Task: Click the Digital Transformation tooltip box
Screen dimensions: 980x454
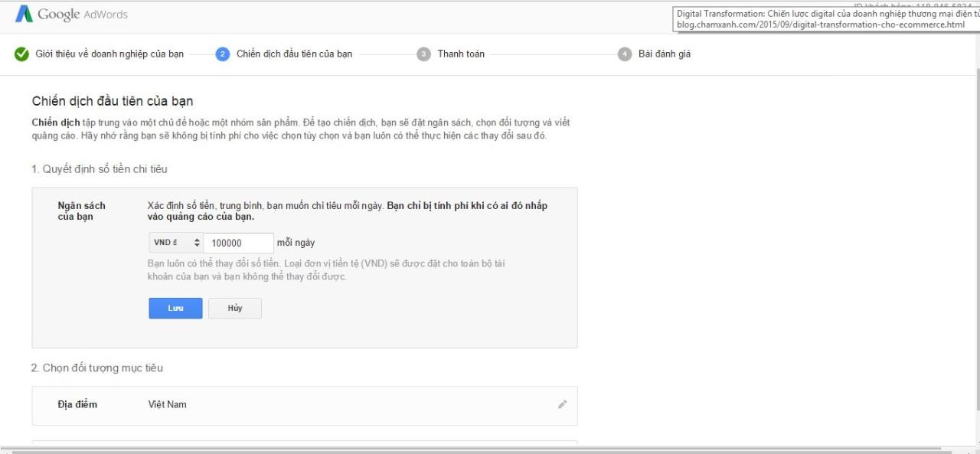Action: pos(825,19)
